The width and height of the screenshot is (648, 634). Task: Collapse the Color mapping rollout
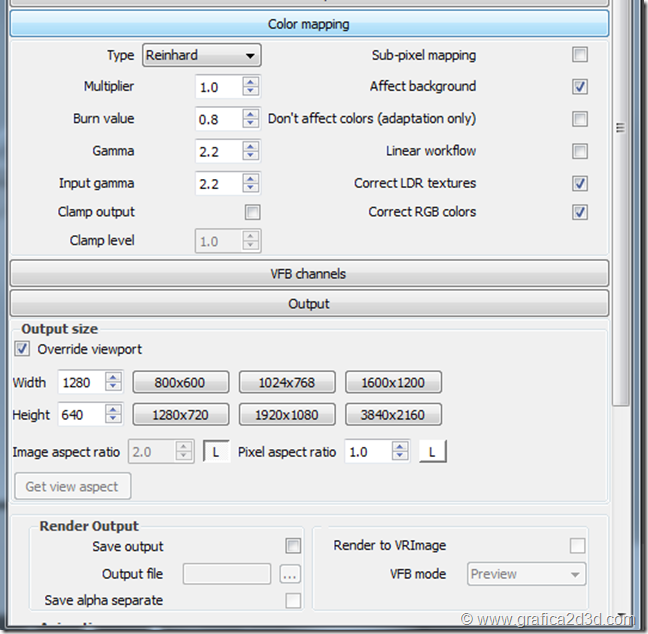click(309, 23)
